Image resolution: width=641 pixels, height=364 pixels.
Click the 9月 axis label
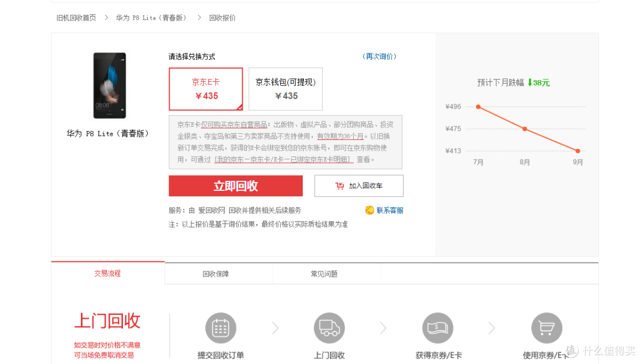(577, 162)
